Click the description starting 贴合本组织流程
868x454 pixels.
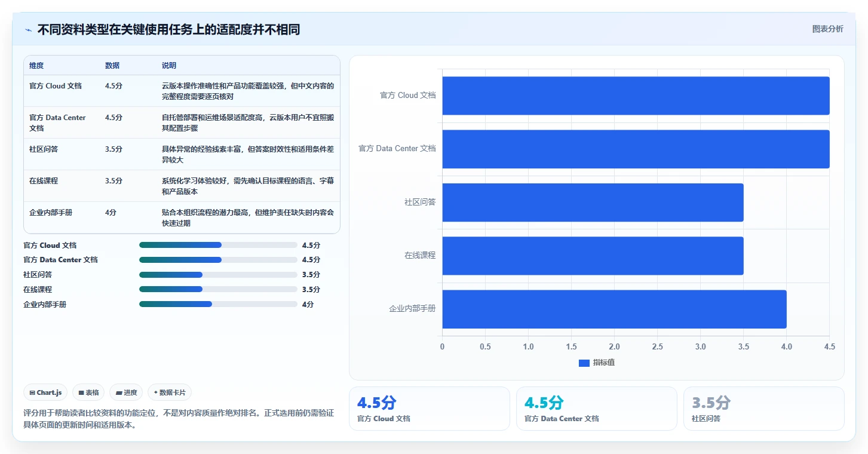pos(248,218)
